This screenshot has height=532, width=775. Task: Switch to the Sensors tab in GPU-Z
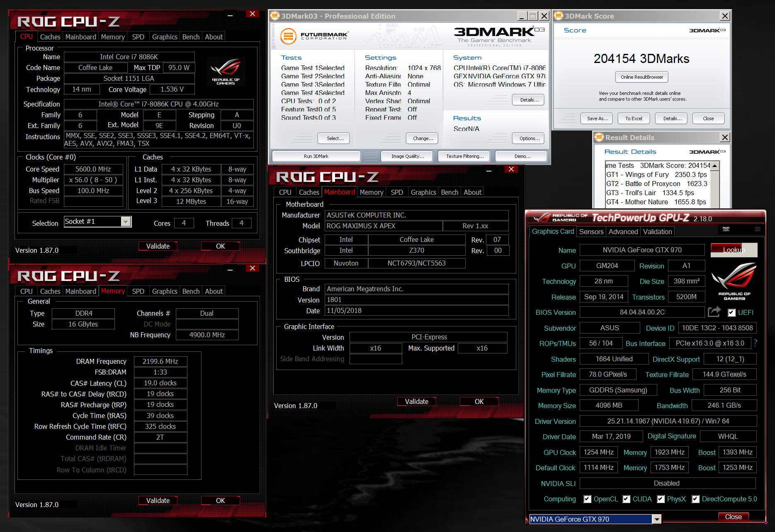tap(591, 232)
